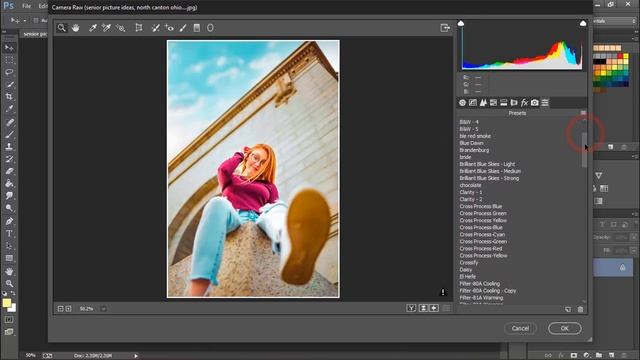Screen dimensions: 640x360
Task: Confirm Camera Raw edits with OK
Action: 564,328
